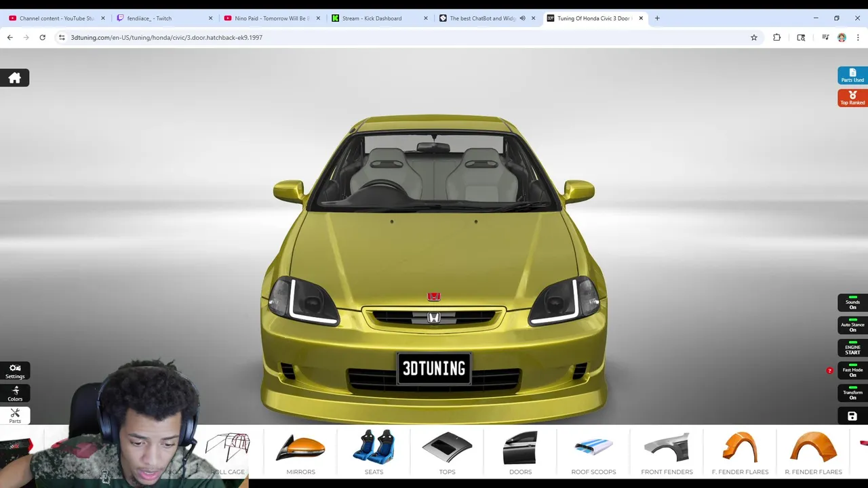Reload the current page
This screenshot has width=868, height=488.
(42, 38)
